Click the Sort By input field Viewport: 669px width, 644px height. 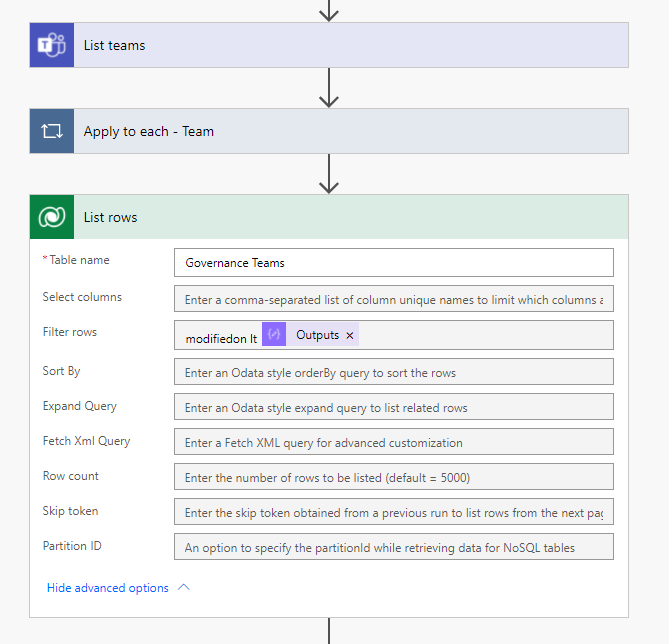click(x=393, y=372)
